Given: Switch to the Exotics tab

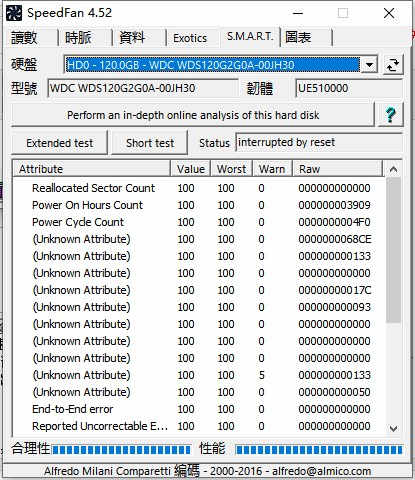Looking at the screenshot, I should (190, 38).
